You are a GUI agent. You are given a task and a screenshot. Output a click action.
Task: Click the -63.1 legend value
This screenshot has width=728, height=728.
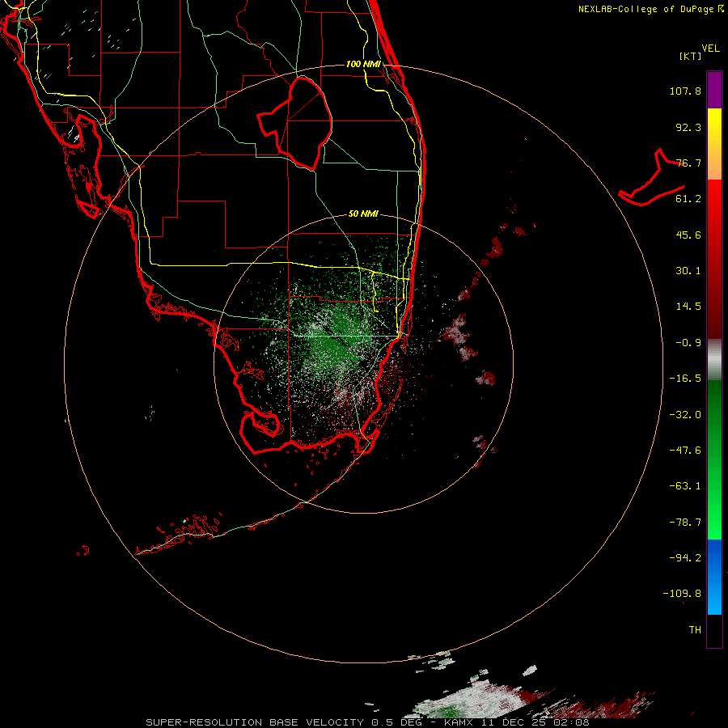tap(685, 486)
